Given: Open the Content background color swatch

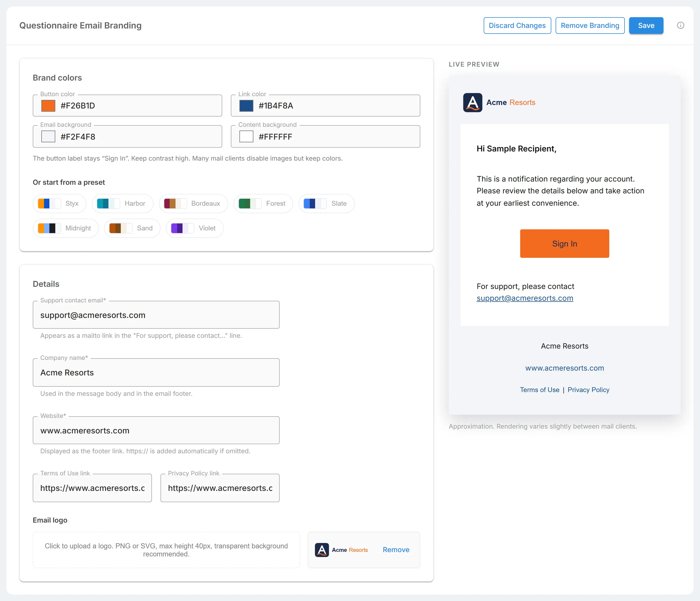Looking at the screenshot, I should pyautogui.click(x=246, y=137).
